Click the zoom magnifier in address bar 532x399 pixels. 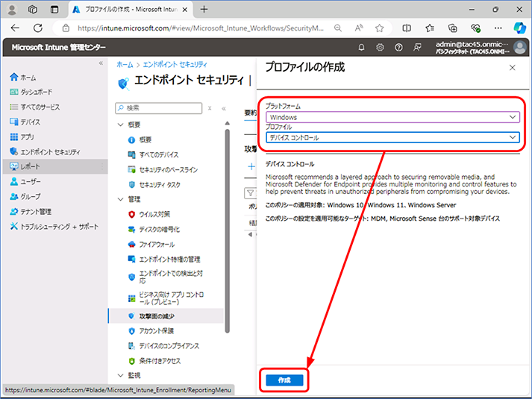pos(337,28)
